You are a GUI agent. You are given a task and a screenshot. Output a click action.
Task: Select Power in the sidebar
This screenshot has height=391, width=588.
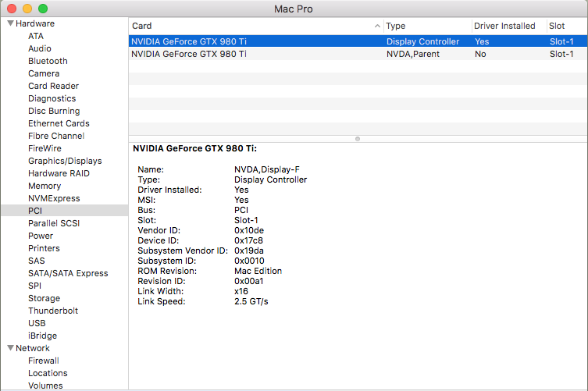[41, 236]
